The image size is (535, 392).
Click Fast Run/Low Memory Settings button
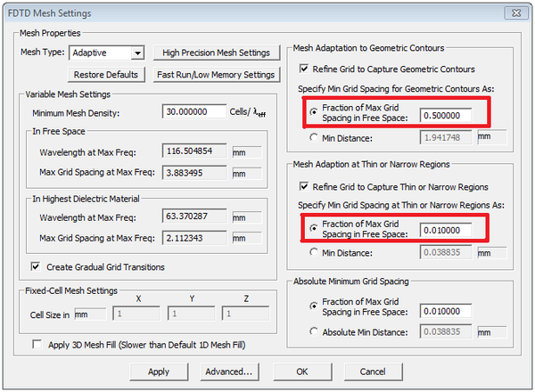click(x=217, y=75)
